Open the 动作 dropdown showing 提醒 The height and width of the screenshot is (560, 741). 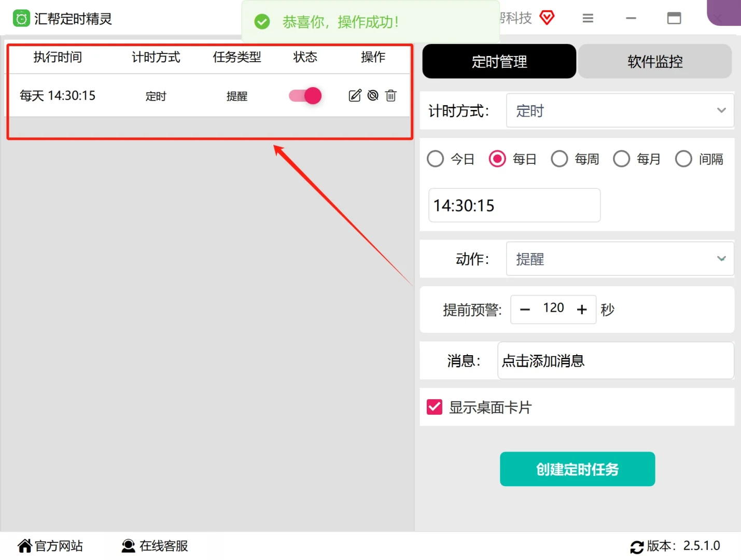point(620,259)
